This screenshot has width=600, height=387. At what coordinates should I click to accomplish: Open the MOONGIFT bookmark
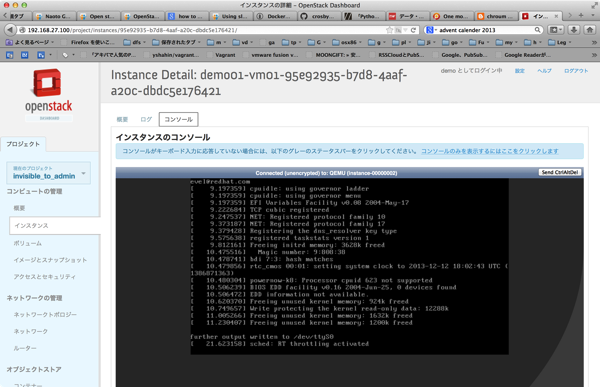point(334,55)
